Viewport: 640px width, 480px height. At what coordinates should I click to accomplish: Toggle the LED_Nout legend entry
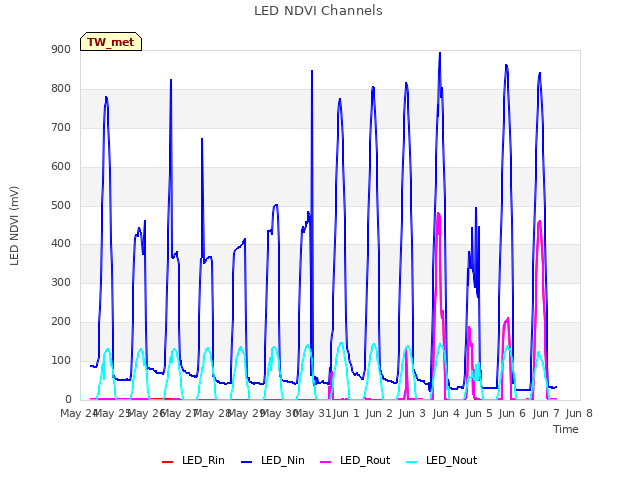442,460
